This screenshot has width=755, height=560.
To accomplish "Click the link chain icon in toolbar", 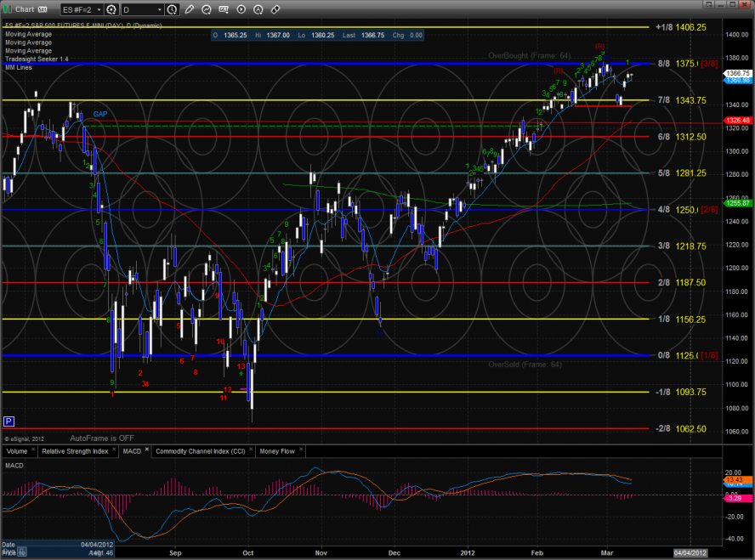I will (x=275, y=9).
